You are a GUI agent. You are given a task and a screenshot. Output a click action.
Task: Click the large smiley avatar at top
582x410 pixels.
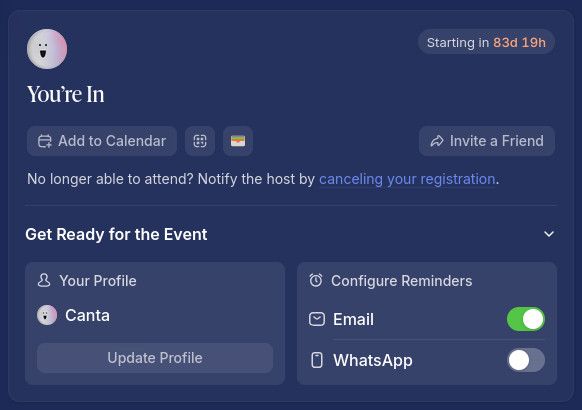[47, 49]
